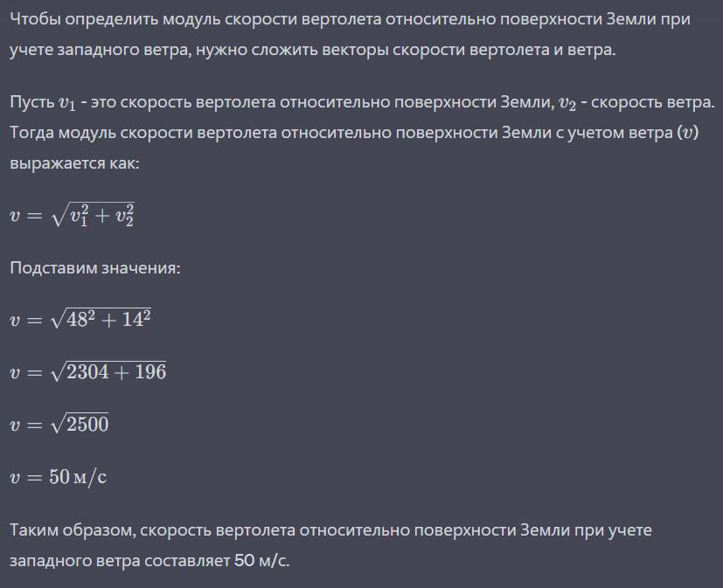This screenshot has width=723, height=588.
Task: Click the phrase 'западного ветра составляет'
Action: point(120,560)
